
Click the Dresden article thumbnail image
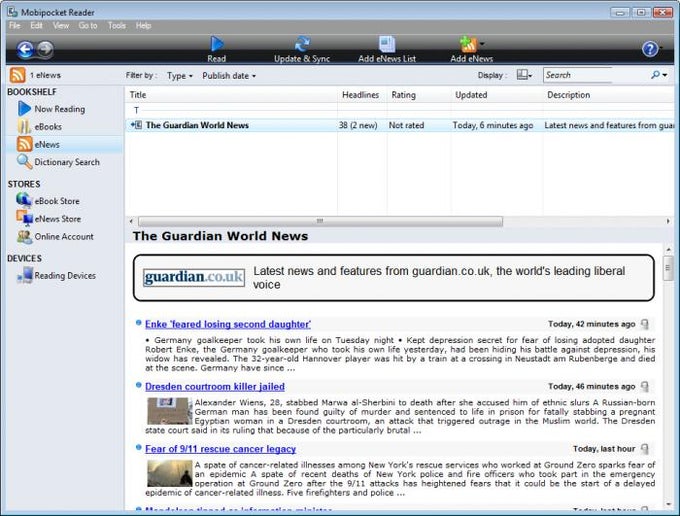click(169, 411)
